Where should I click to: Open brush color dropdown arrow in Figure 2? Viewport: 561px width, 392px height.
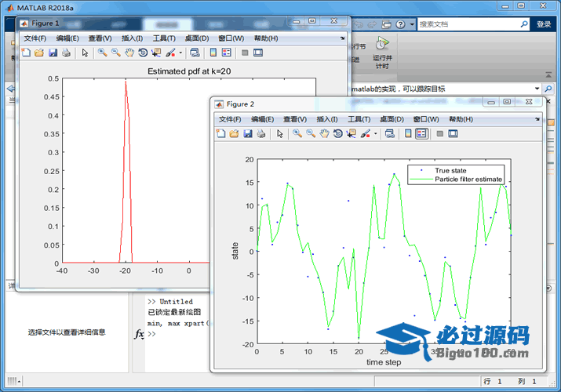click(x=375, y=133)
